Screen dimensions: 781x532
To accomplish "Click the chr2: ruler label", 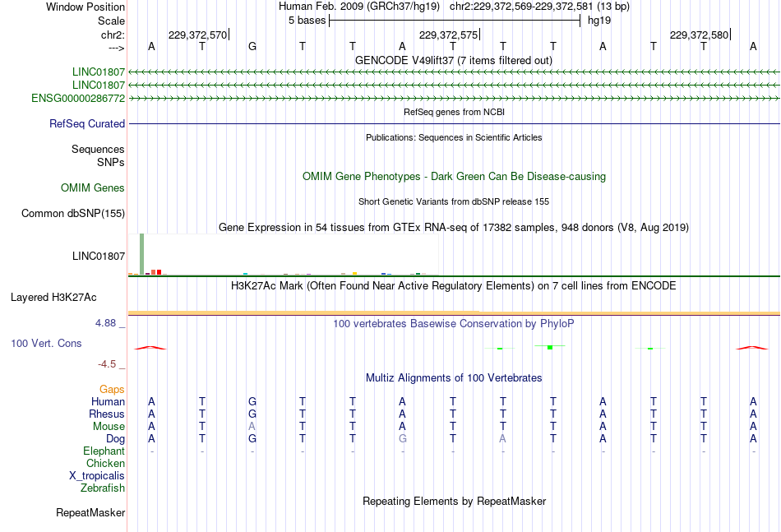I will coord(113,35).
